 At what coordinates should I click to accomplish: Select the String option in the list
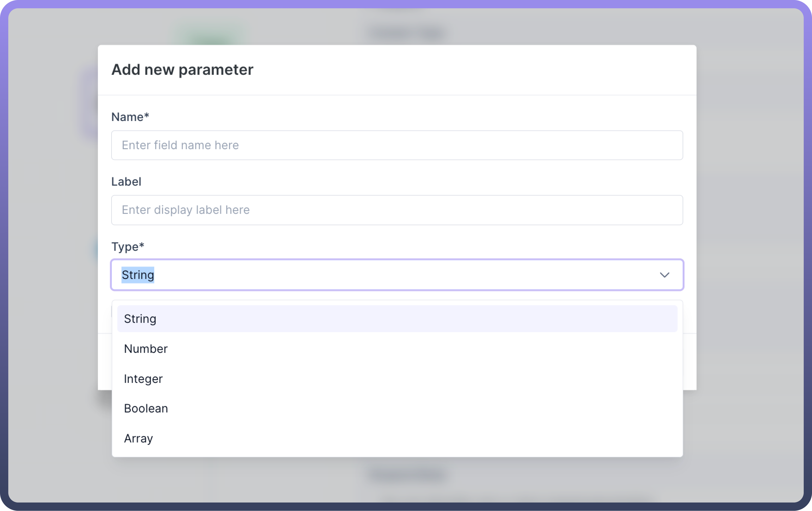[x=140, y=319]
